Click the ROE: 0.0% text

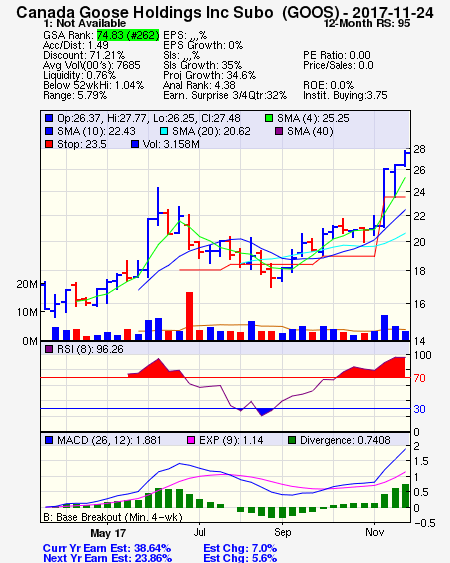pos(329,85)
